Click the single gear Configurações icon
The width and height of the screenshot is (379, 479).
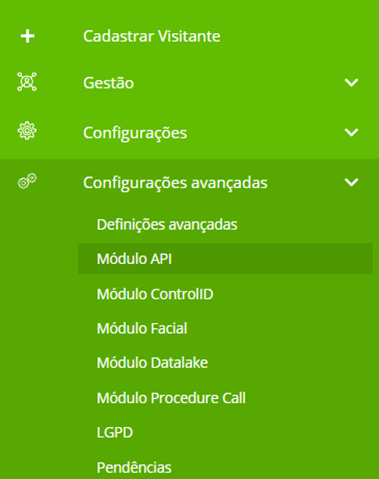click(x=27, y=131)
